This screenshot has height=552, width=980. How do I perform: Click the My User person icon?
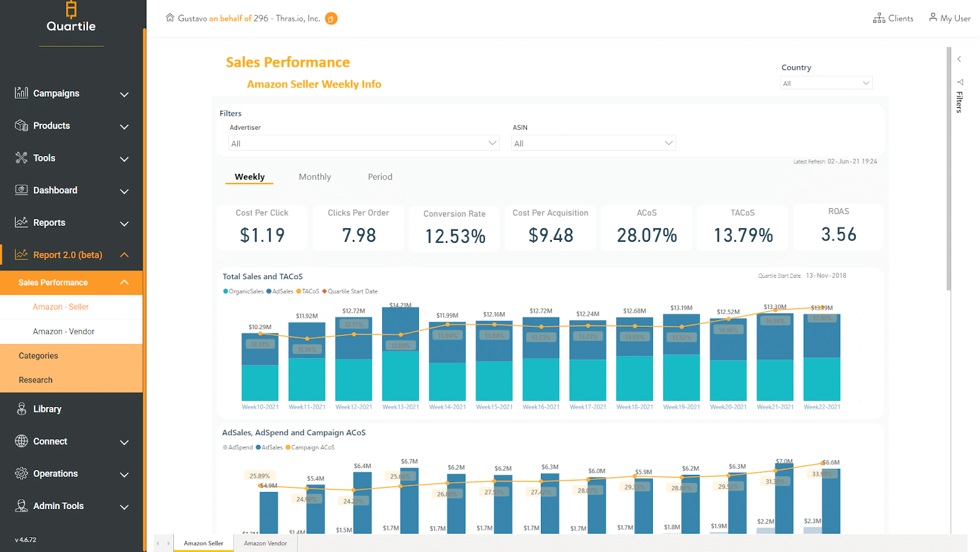point(933,17)
